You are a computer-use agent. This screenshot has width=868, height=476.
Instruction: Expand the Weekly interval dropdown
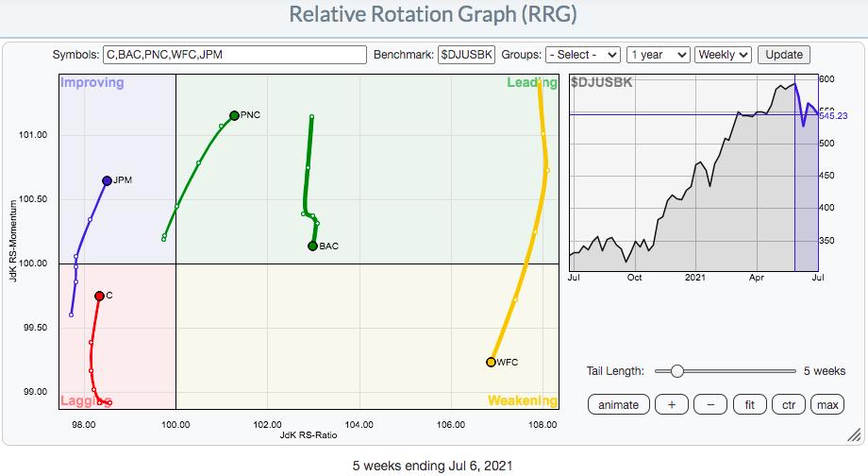725,55
